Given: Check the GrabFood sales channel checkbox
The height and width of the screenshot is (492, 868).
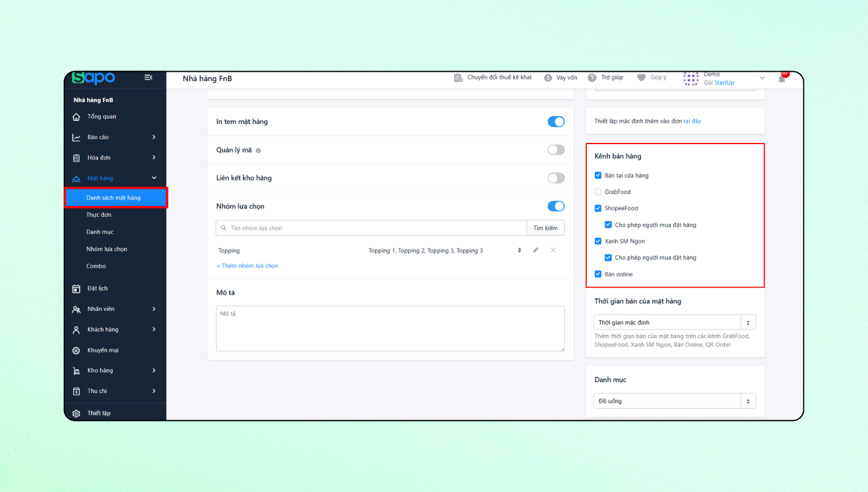Looking at the screenshot, I should 598,192.
